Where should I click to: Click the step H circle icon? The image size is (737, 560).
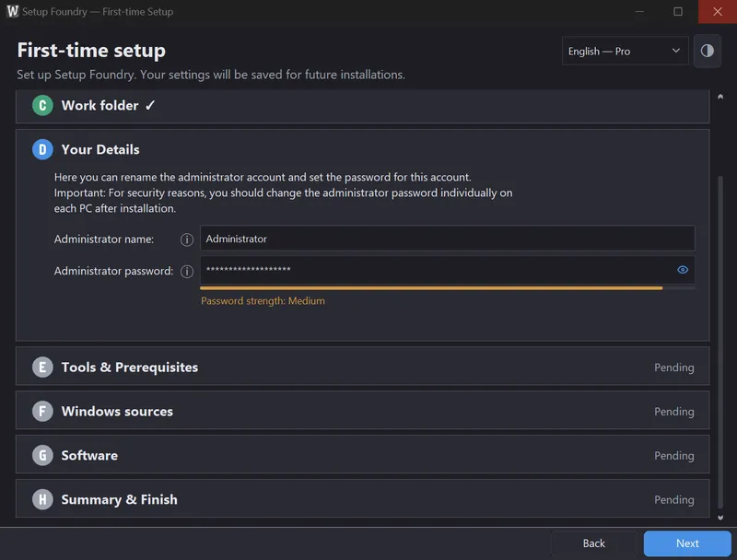(42, 499)
